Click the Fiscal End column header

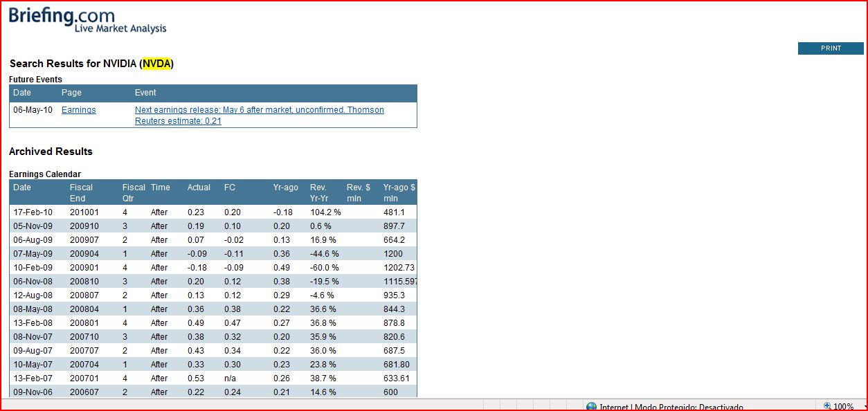(x=81, y=193)
